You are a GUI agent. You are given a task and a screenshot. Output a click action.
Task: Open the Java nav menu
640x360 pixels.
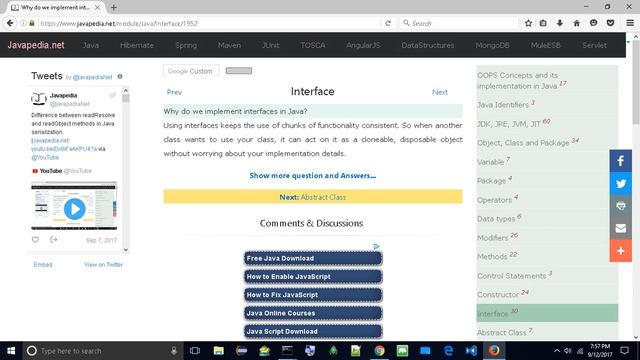(91, 45)
